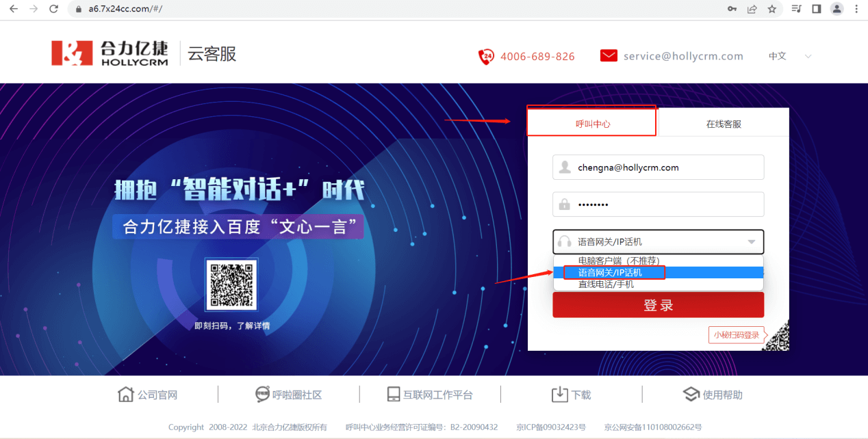Click the graduation cap icon next to 使用帮助
The image size is (868, 439).
691,395
